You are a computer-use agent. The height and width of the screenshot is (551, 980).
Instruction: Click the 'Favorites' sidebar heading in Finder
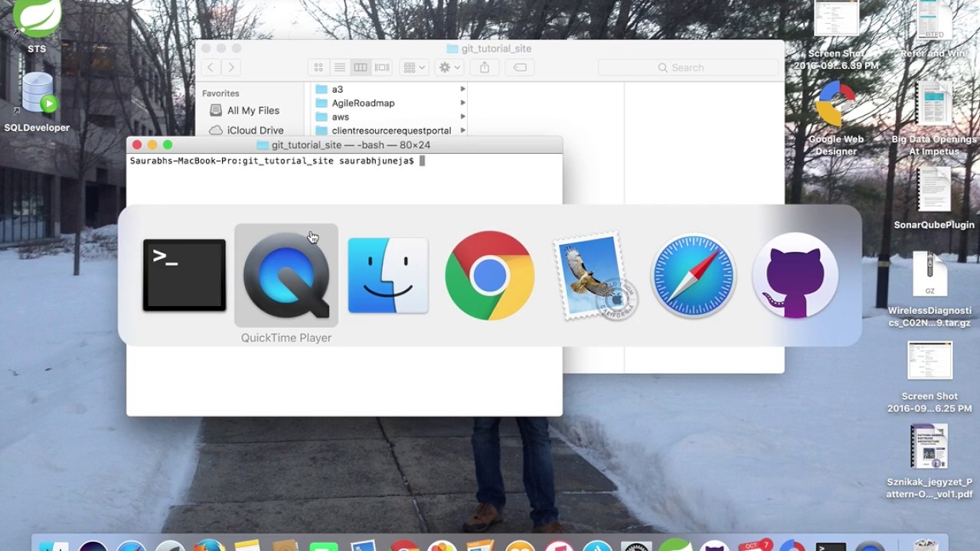220,93
